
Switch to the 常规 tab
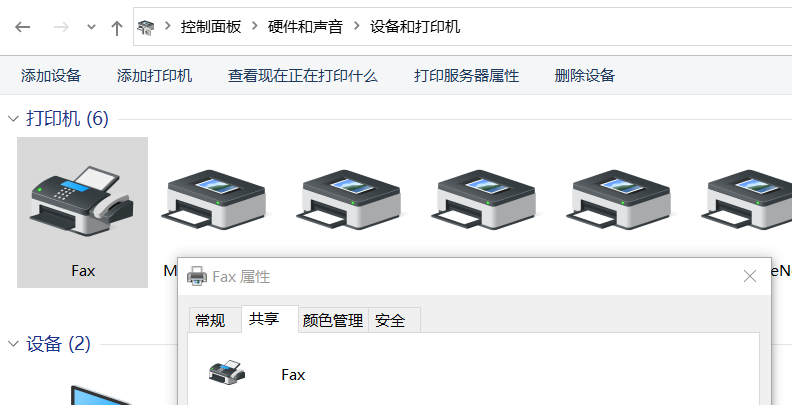pyautogui.click(x=210, y=321)
